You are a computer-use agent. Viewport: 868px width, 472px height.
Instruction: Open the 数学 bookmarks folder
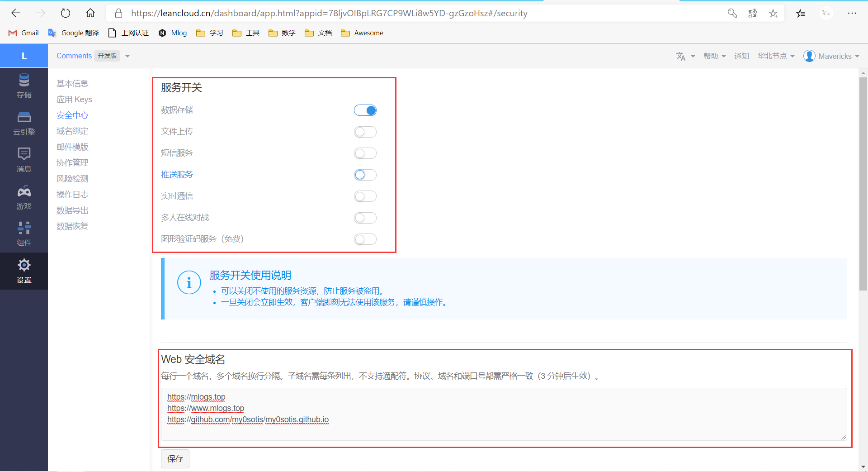click(282, 33)
